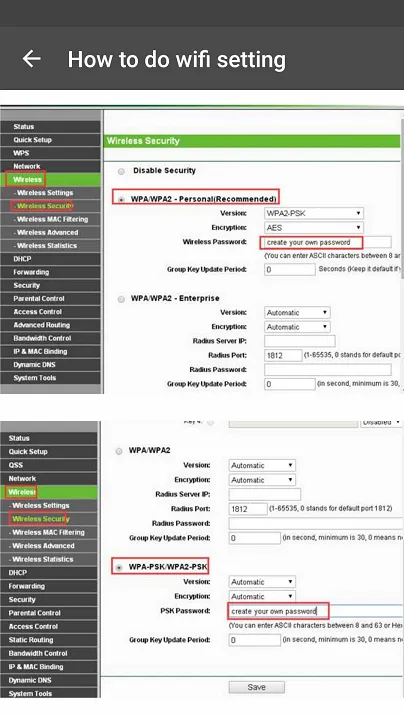
Task: Focus the Radius Password field in upper screenshot
Action: [327, 369]
